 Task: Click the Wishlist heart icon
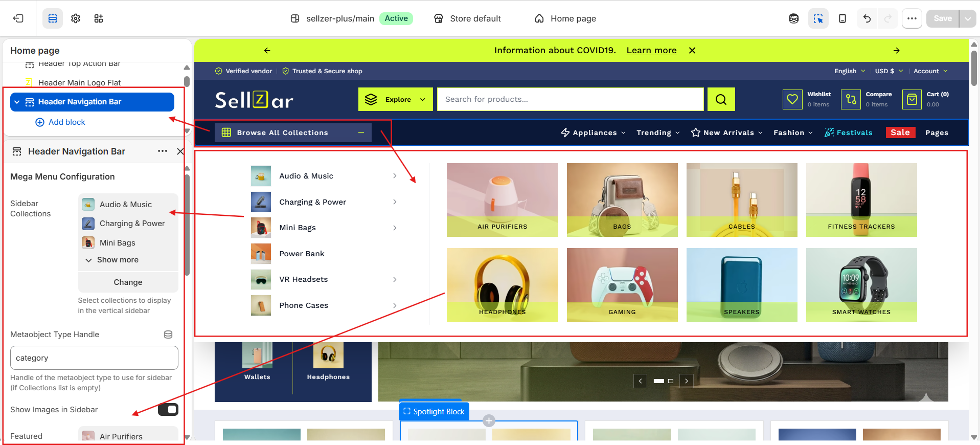(x=792, y=99)
